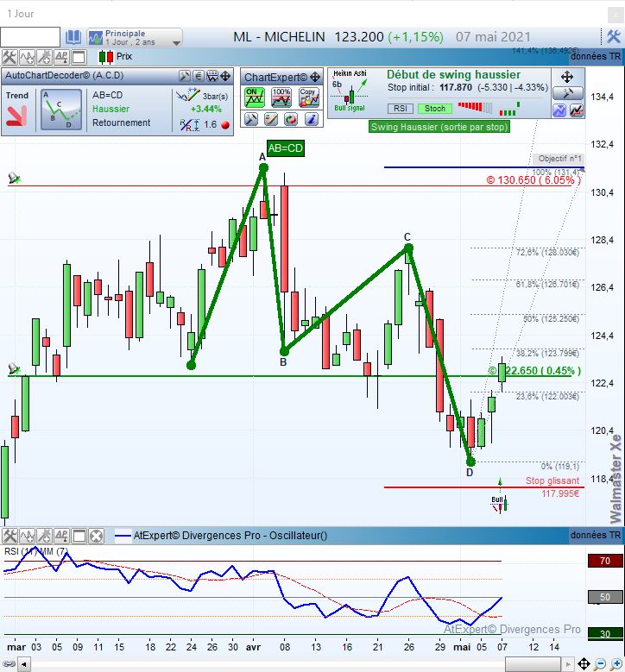
Task: Click scroll-left arrow on time scrollbar
Action: tap(24, 665)
